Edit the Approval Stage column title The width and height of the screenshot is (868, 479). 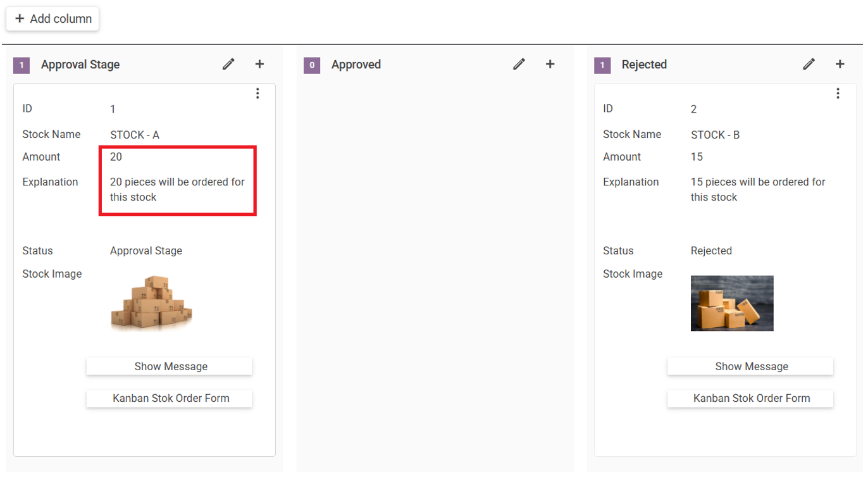228,64
